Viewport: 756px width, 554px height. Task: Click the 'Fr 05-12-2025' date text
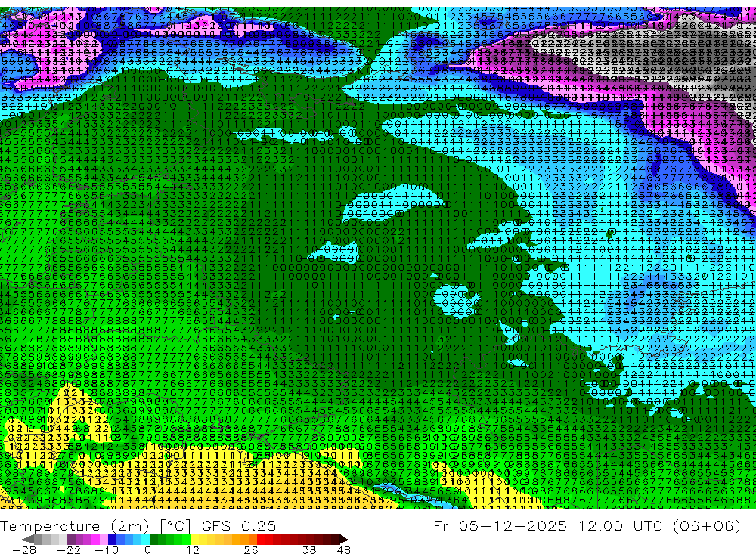(500, 525)
